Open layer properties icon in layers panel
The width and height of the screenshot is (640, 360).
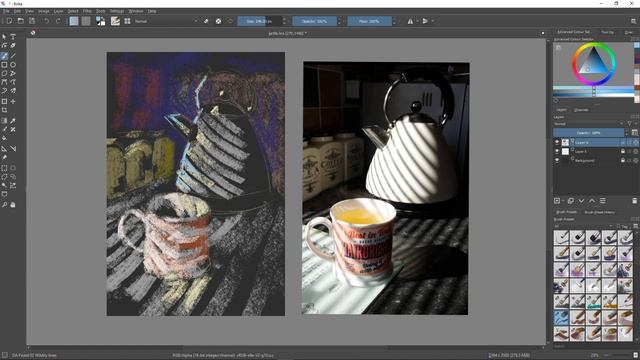(x=602, y=201)
